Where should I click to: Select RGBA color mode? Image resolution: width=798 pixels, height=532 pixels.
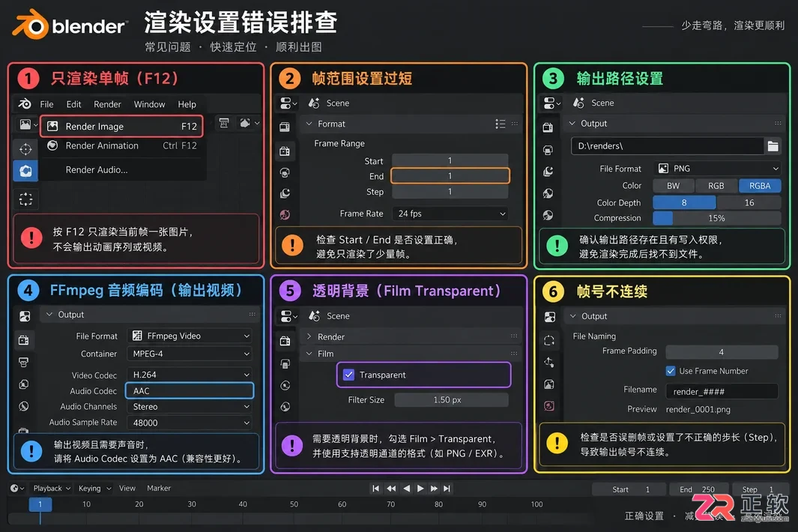(760, 186)
